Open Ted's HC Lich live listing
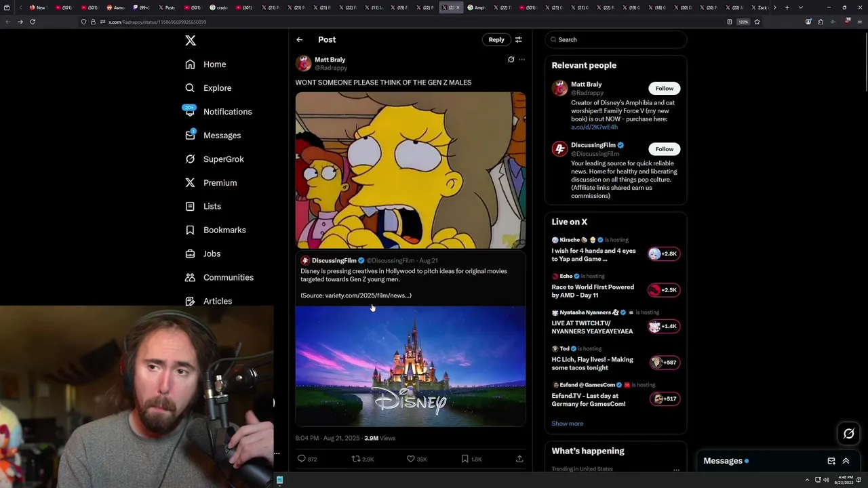The image size is (868, 488). (615, 359)
